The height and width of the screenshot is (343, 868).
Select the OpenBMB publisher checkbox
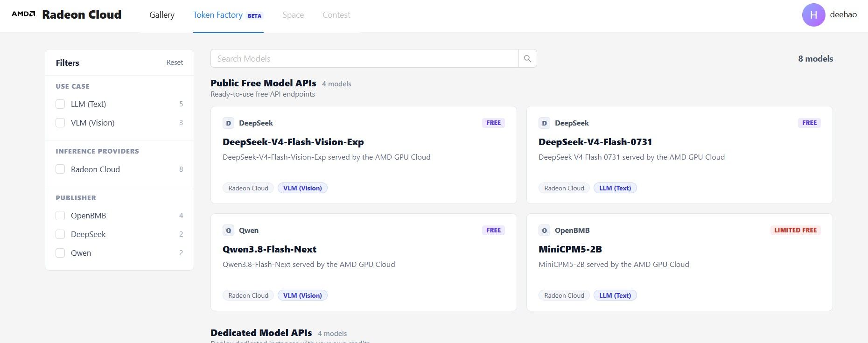(60, 216)
